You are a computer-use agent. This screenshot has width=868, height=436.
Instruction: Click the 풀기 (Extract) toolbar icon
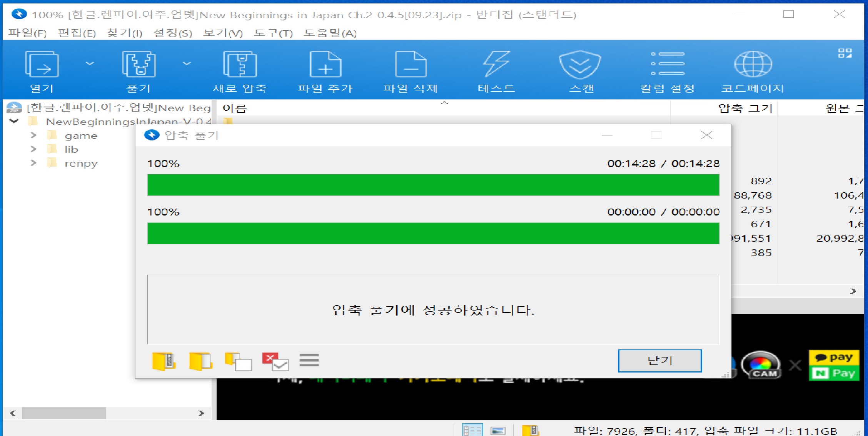139,71
